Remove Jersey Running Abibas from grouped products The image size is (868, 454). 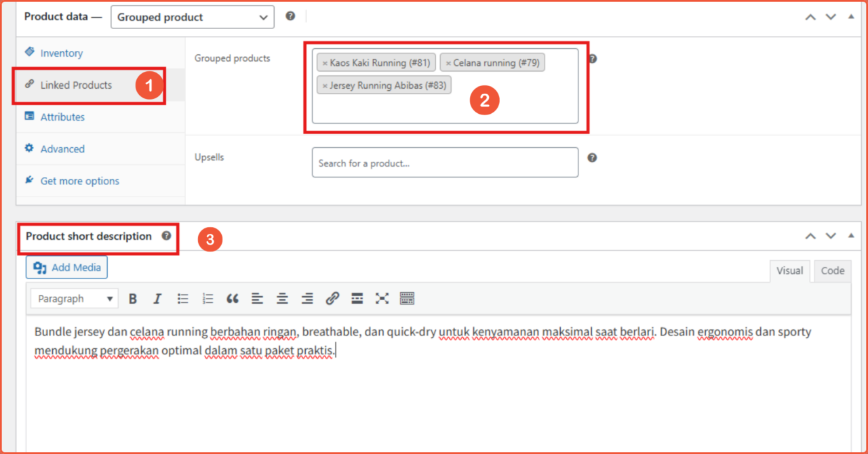coord(326,85)
